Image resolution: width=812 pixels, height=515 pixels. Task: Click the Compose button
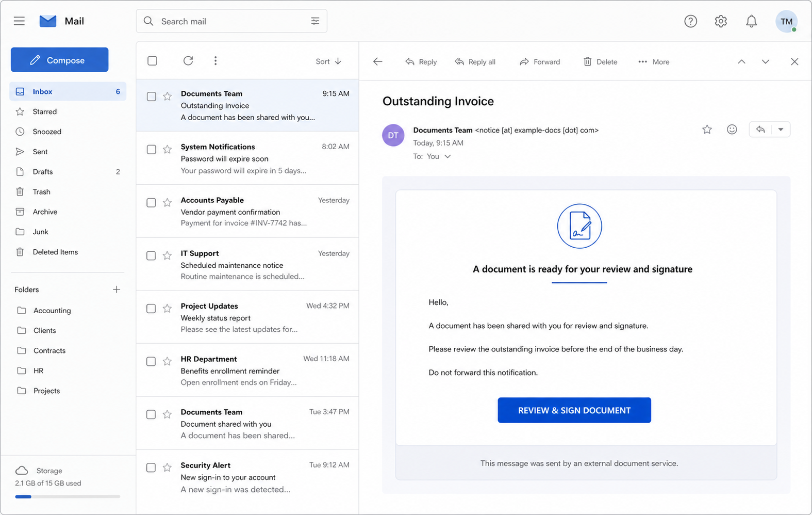coord(59,60)
